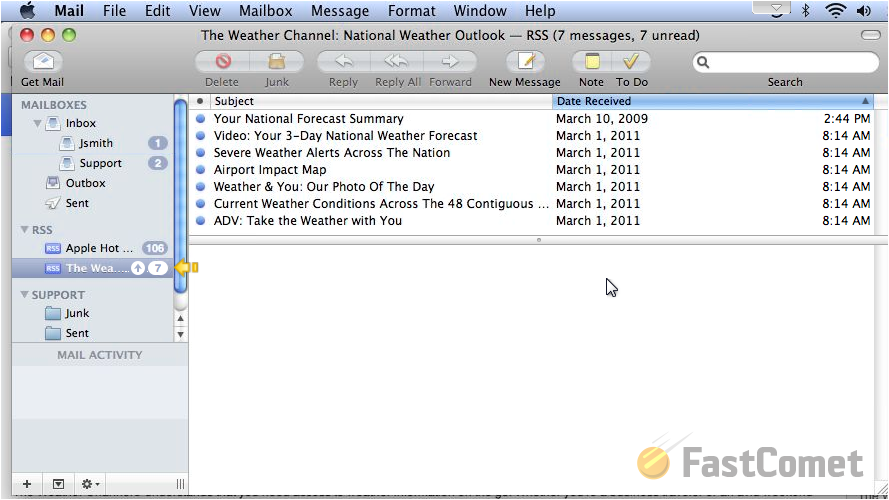The width and height of the screenshot is (889, 500).
Task: Open the Window menu
Action: point(480,10)
